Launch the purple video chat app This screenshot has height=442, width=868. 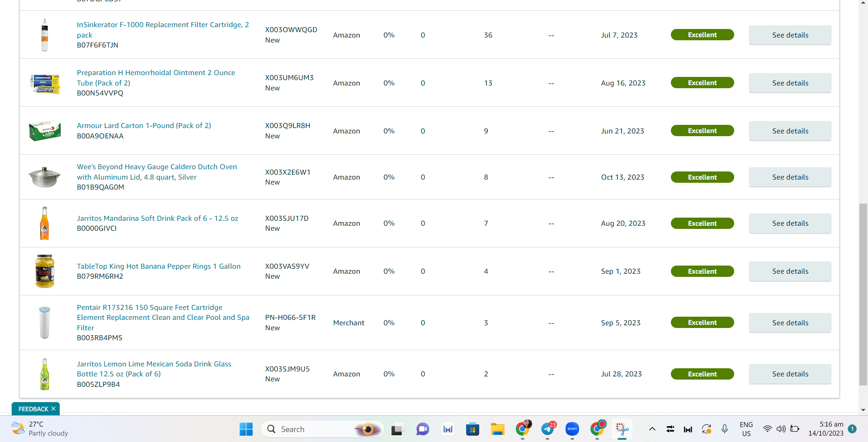(423, 429)
